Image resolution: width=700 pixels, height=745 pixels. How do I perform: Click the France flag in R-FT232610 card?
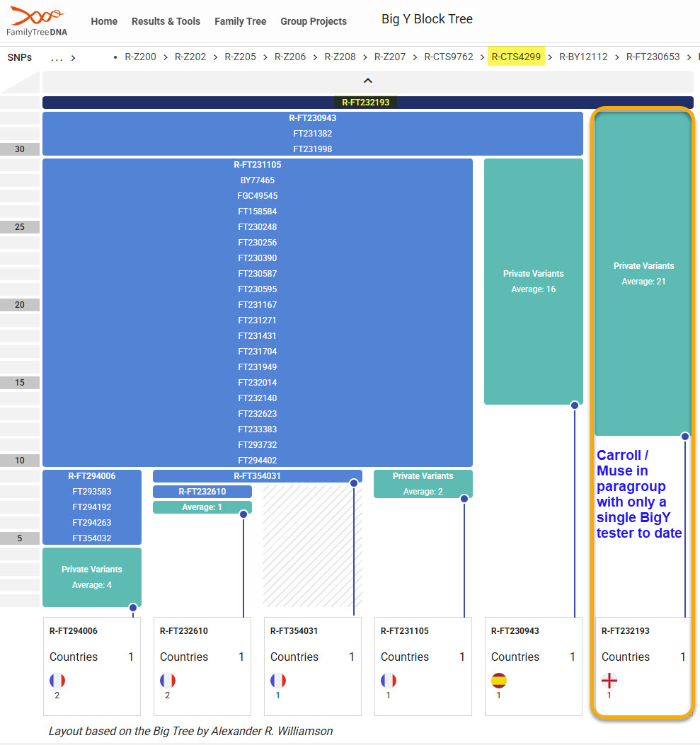pos(168,681)
